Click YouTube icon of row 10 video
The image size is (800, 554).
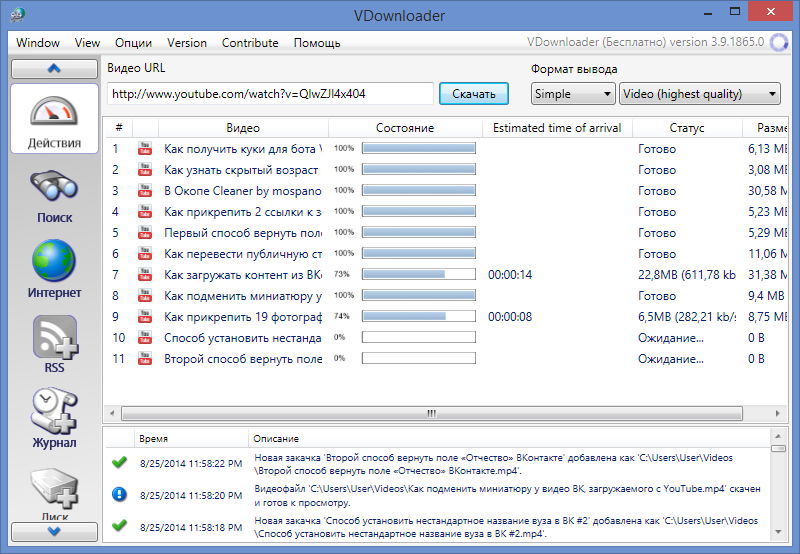pyautogui.click(x=145, y=338)
